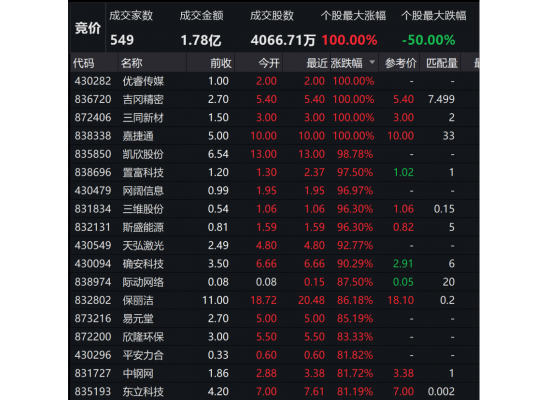
Task: Select stock name 凯欣股份
Action: (143, 154)
